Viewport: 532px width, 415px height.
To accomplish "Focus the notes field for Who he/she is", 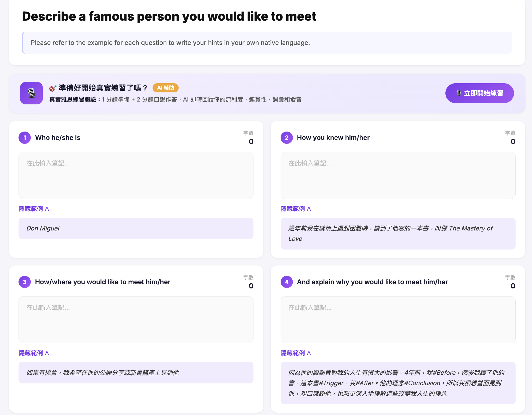I will (136, 175).
